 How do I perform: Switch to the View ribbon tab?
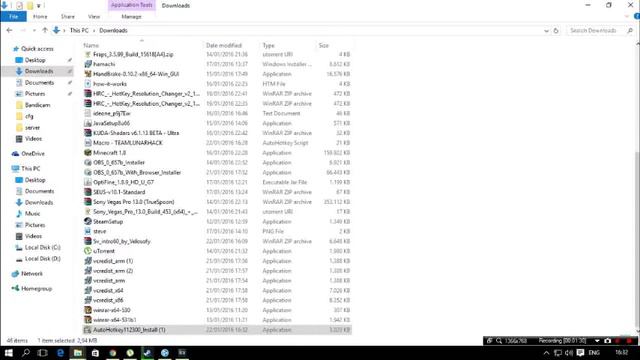point(94,17)
